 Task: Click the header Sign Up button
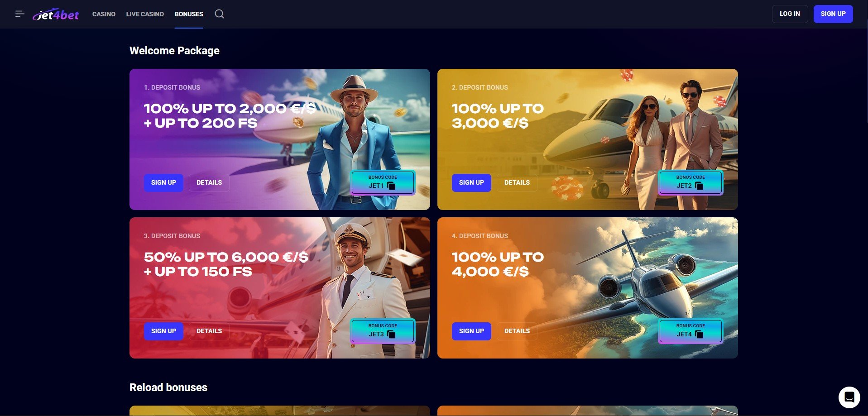point(833,14)
